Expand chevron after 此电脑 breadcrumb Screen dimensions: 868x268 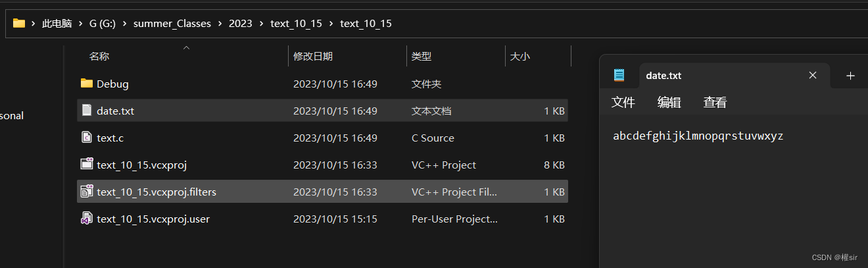coord(80,23)
